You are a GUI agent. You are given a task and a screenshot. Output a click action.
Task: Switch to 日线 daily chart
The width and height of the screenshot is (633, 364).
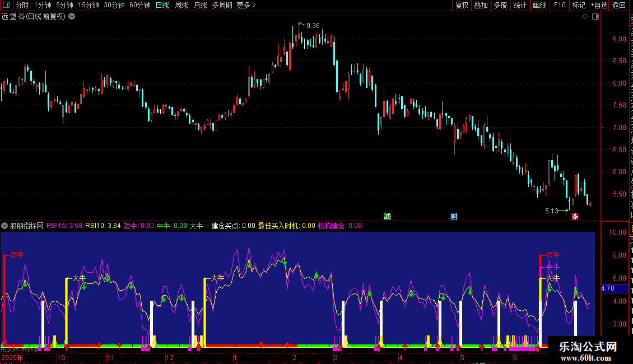click(162, 5)
